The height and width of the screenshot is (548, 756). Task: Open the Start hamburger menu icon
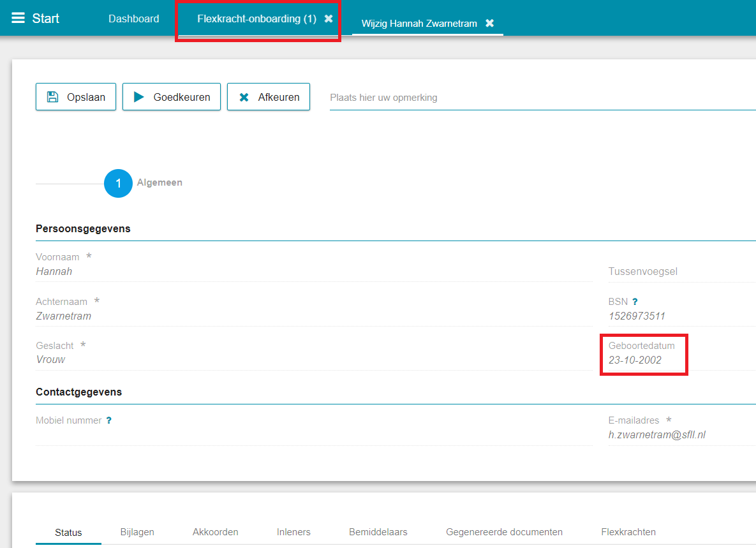[18, 18]
